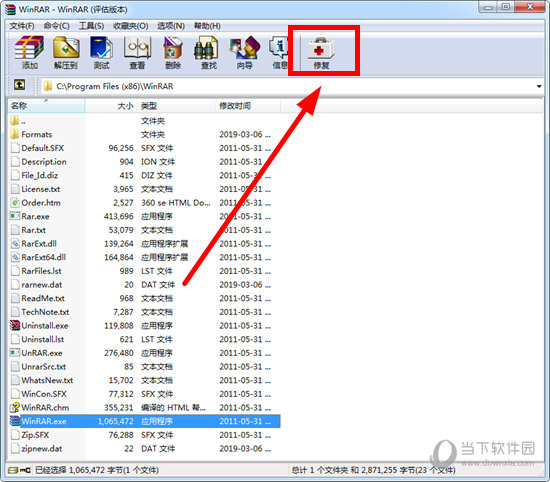Image resolution: width=550 pixels, height=482 pixels.
Task: Open the 帮助(H) menu
Action: (x=207, y=26)
